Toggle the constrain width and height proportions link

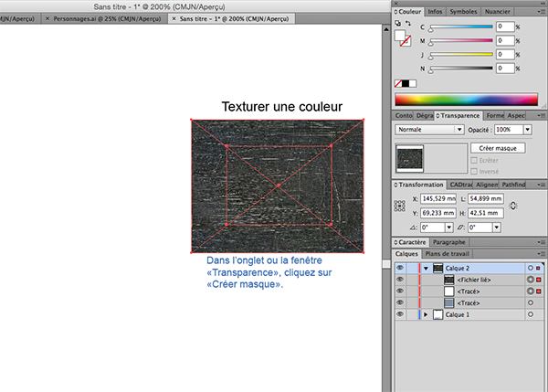[514, 206]
